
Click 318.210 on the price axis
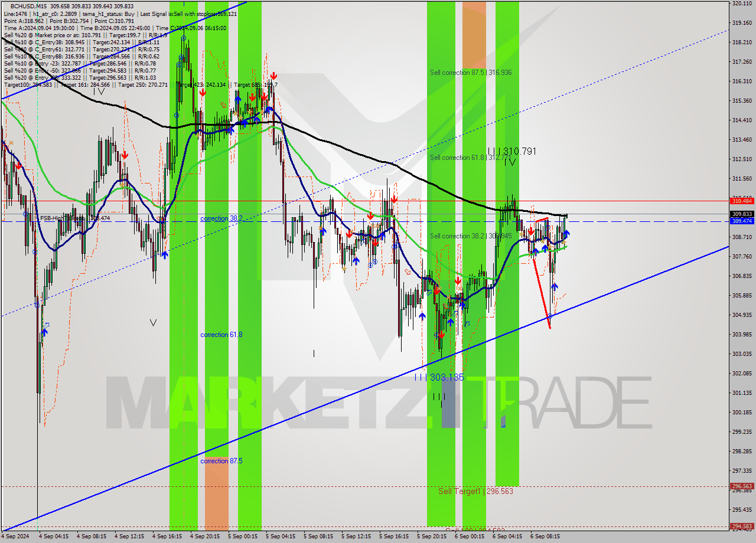[x=742, y=42]
